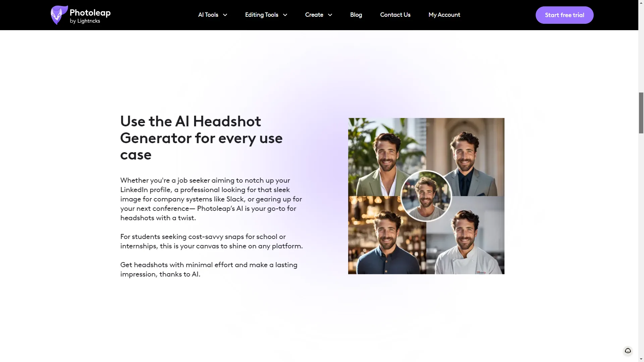644x362 pixels.
Task: Click the Photoleap fox logo icon
Action: pos(59,15)
